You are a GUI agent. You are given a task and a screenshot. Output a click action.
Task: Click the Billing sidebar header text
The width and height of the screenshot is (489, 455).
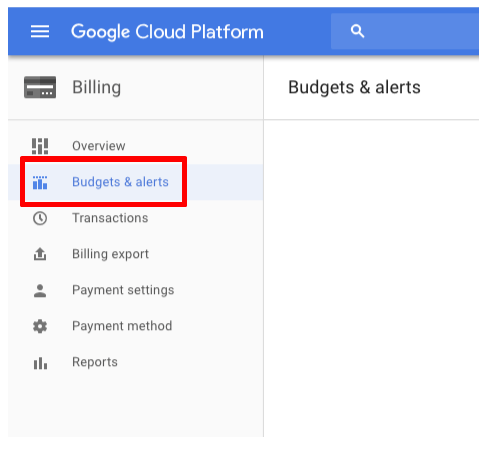(x=97, y=88)
